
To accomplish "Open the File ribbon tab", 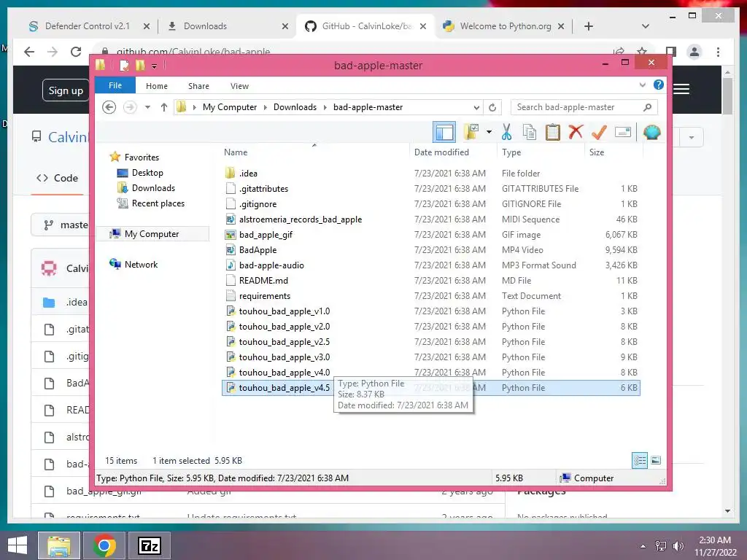I will tap(115, 86).
